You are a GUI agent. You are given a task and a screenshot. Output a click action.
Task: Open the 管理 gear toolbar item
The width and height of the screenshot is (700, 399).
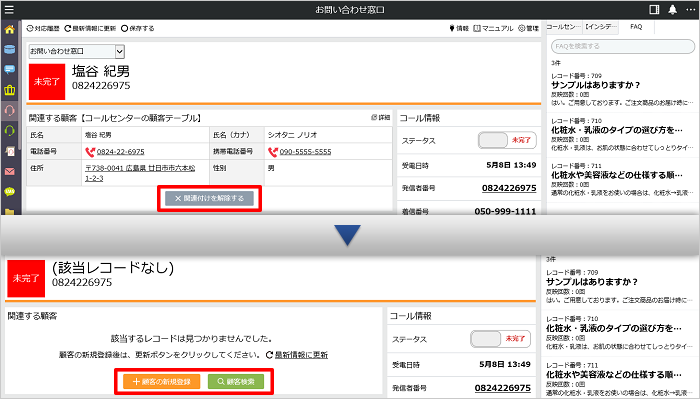click(529, 28)
